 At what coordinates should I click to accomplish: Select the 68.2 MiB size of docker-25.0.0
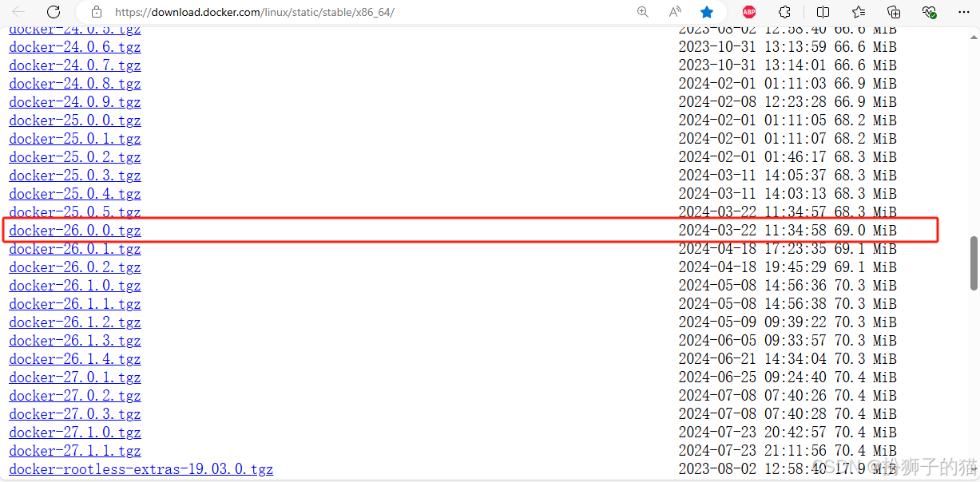coord(866,120)
